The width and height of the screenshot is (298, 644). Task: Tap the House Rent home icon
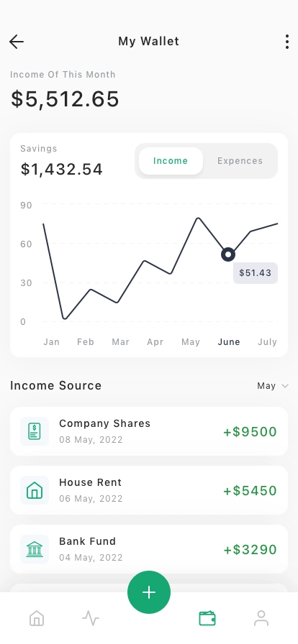(35, 490)
